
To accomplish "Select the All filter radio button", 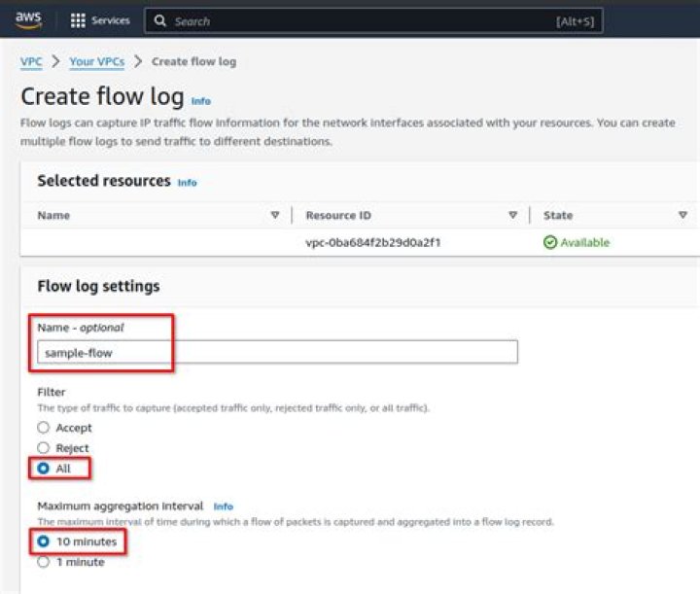I will (x=44, y=469).
